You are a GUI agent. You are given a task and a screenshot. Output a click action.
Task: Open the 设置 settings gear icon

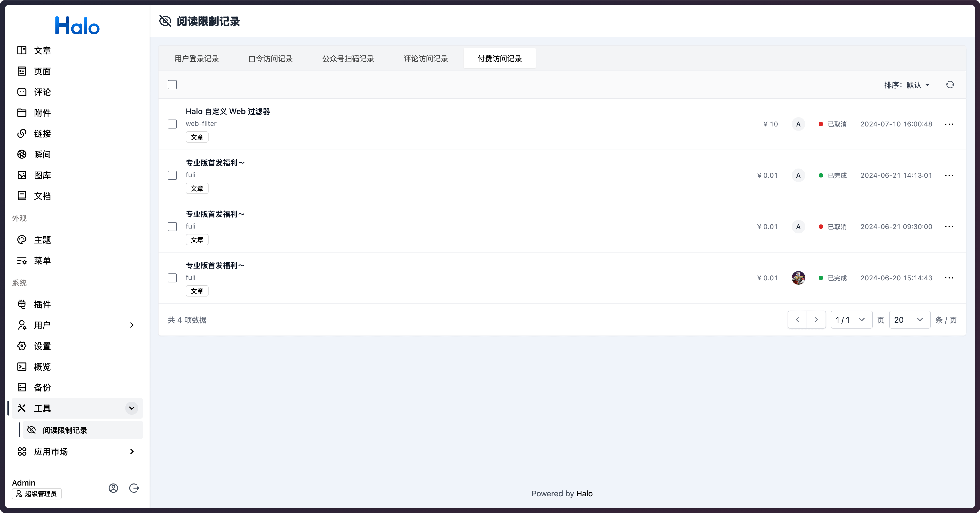coord(22,346)
